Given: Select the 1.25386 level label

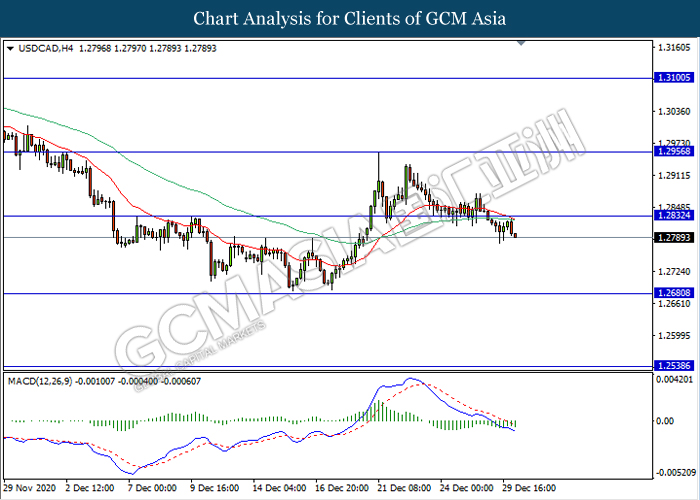Looking at the screenshot, I should pos(674,366).
